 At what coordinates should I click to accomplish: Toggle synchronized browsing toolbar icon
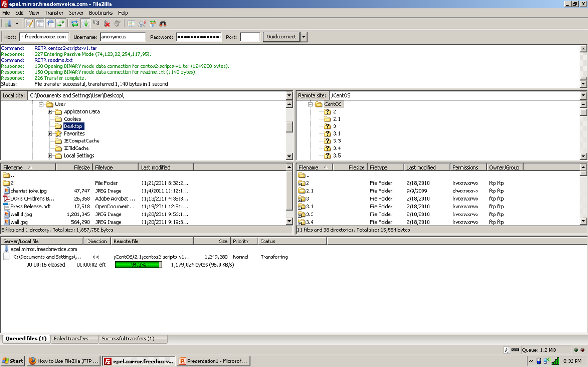pyautogui.click(x=153, y=23)
